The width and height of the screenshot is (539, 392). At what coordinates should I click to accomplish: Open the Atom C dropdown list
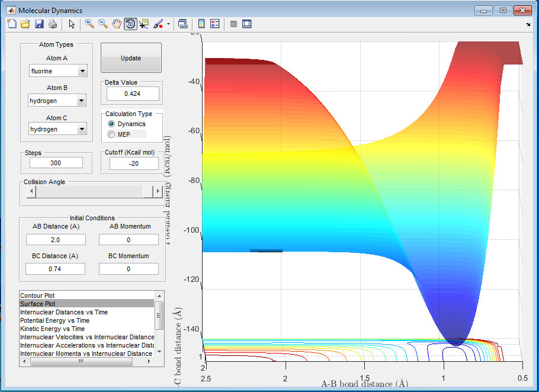[82, 129]
